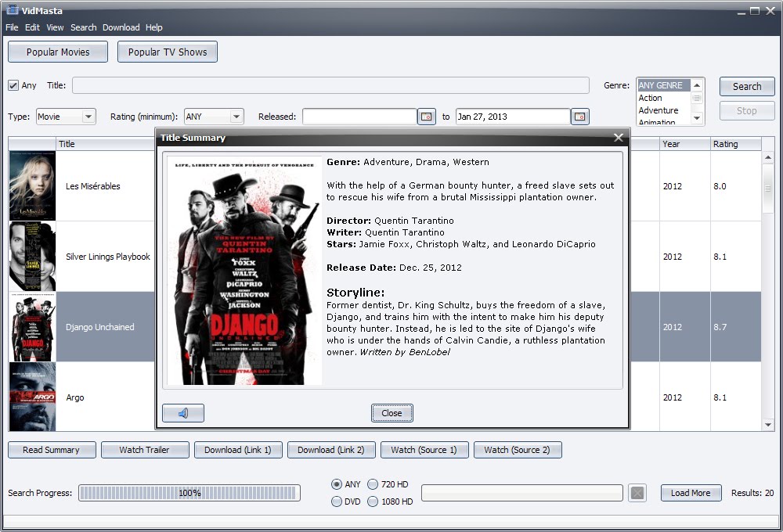Click the large Django poster in summary
Viewport: 783px width, 532px height.
[x=244, y=271]
